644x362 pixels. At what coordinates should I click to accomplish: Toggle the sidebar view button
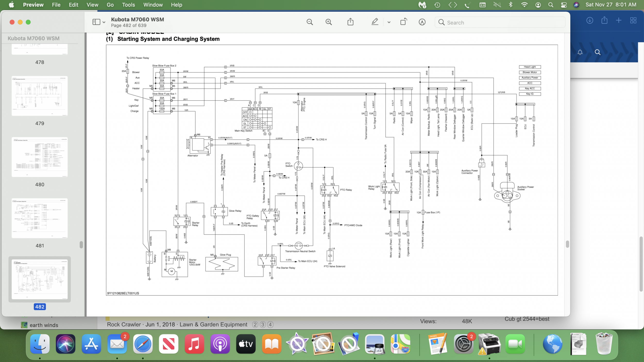pyautogui.click(x=96, y=22)
